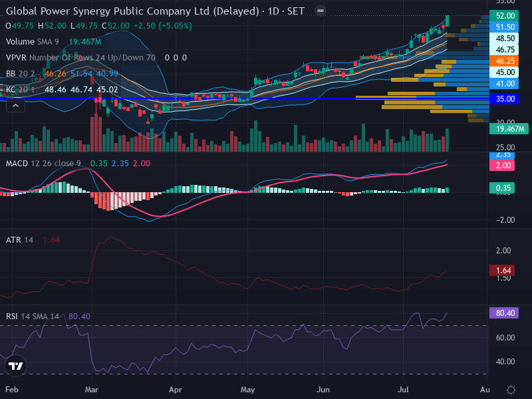Image resolution: width=532 pixels, height=399 pixels.
Task: Click the Mar label on time axis
Action: click(92, 390)
